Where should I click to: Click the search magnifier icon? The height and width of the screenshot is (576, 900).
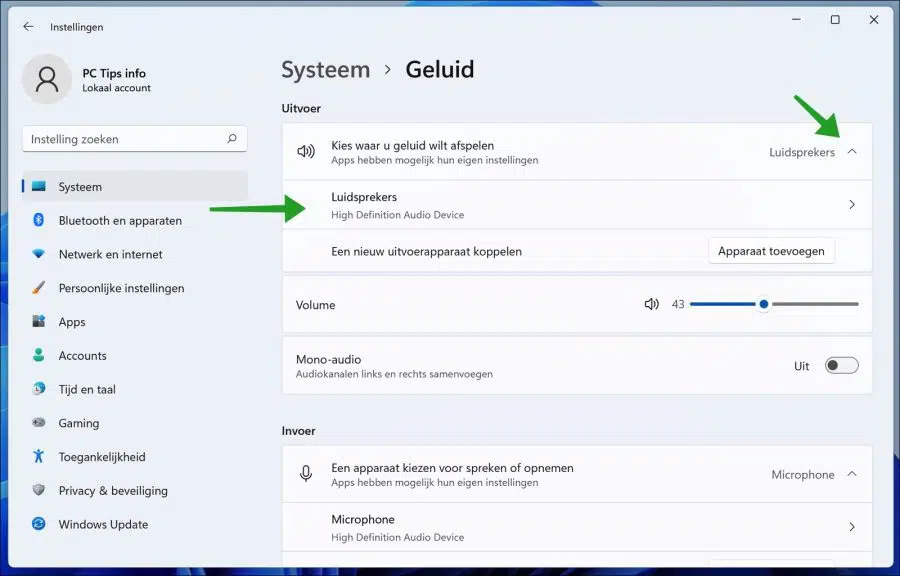(232, 138)
